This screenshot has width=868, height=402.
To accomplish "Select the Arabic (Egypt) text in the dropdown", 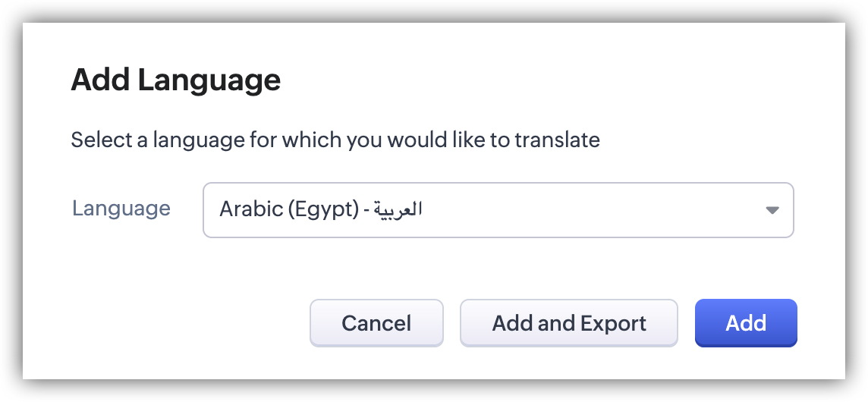I will point(288,209).
